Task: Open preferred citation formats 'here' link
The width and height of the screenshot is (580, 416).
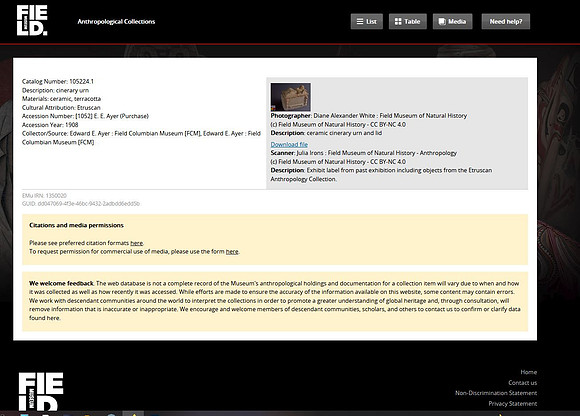Action: [136, 243]
